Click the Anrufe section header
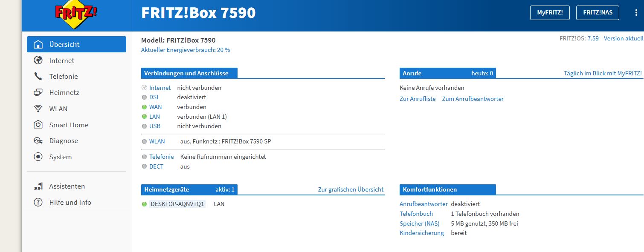Image resolution: width=644 pixels, height=252 pixels. click(448, 73)
